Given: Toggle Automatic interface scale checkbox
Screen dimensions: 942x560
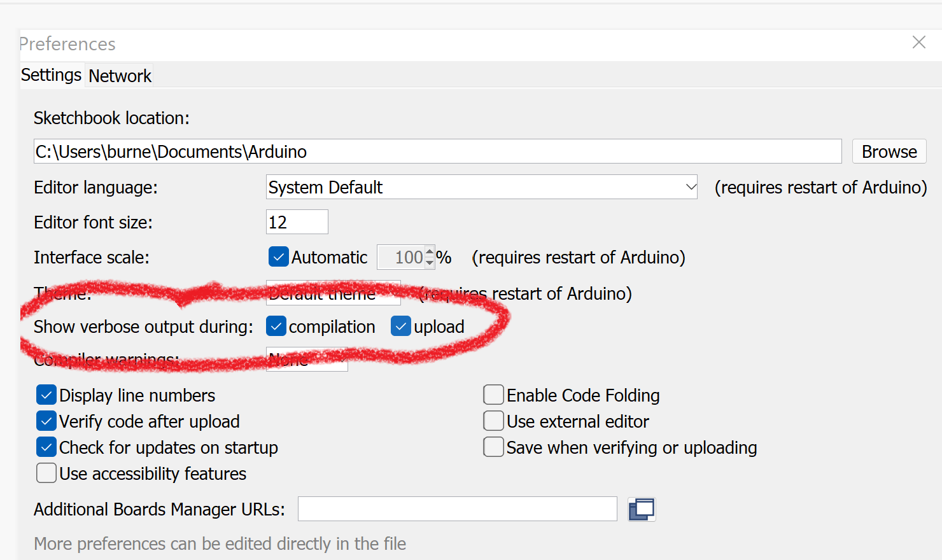Looking at the screenshot, I should 279,257.
